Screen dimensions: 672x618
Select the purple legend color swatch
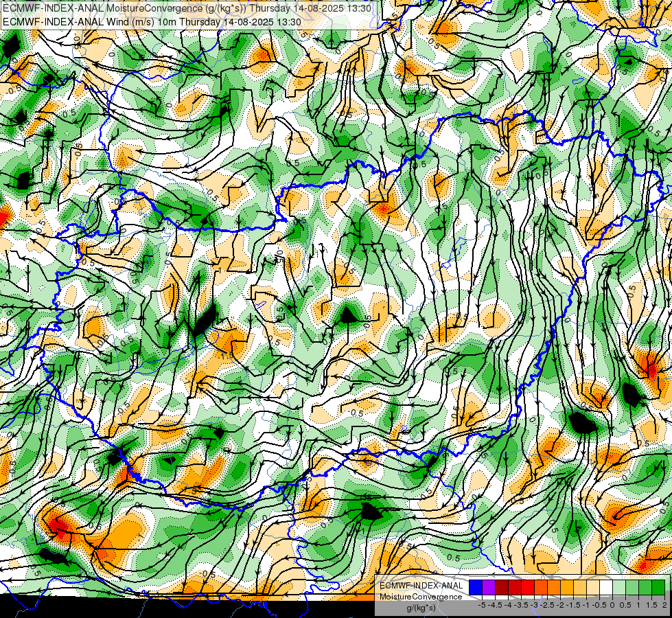coord(489,587)
